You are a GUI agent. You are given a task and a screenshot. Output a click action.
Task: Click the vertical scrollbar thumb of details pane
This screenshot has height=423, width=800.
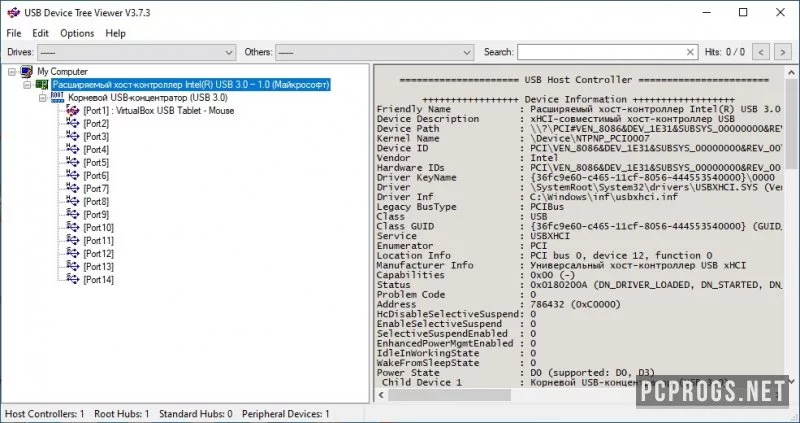[x=792, y=122]
